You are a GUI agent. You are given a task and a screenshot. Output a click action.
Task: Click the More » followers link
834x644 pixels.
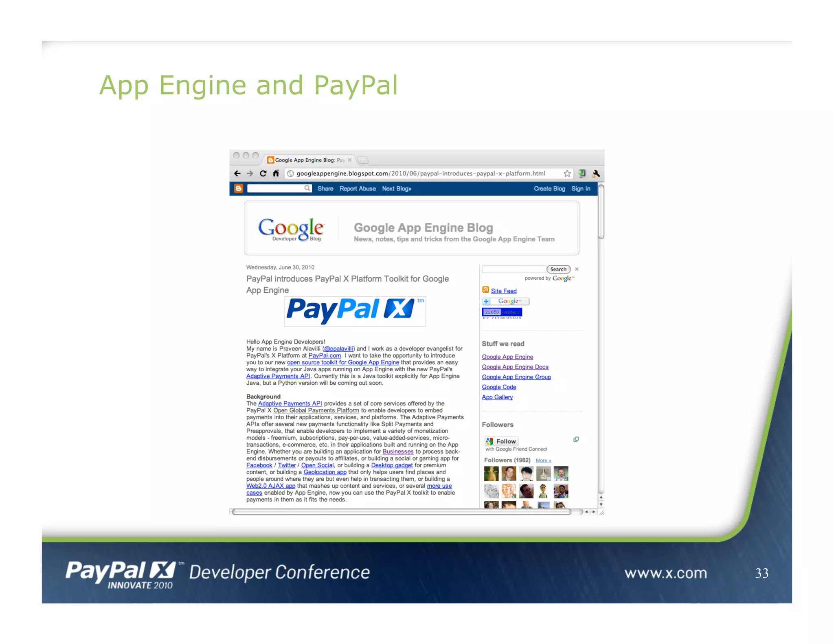coord(543,460)
